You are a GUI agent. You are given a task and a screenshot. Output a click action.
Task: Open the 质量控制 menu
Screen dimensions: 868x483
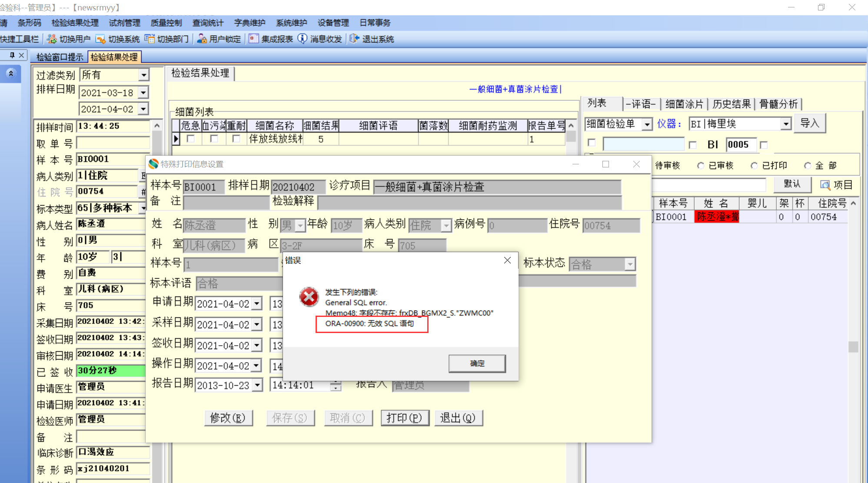pos(166,23)
